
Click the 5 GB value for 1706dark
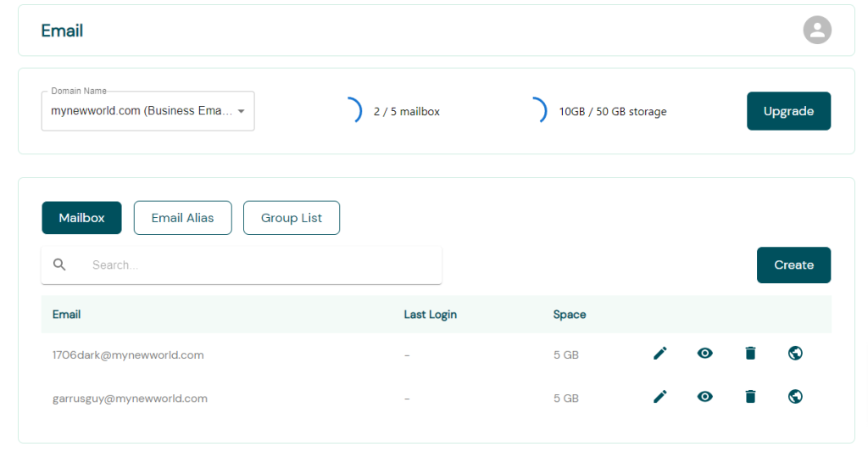click(565, 355)
